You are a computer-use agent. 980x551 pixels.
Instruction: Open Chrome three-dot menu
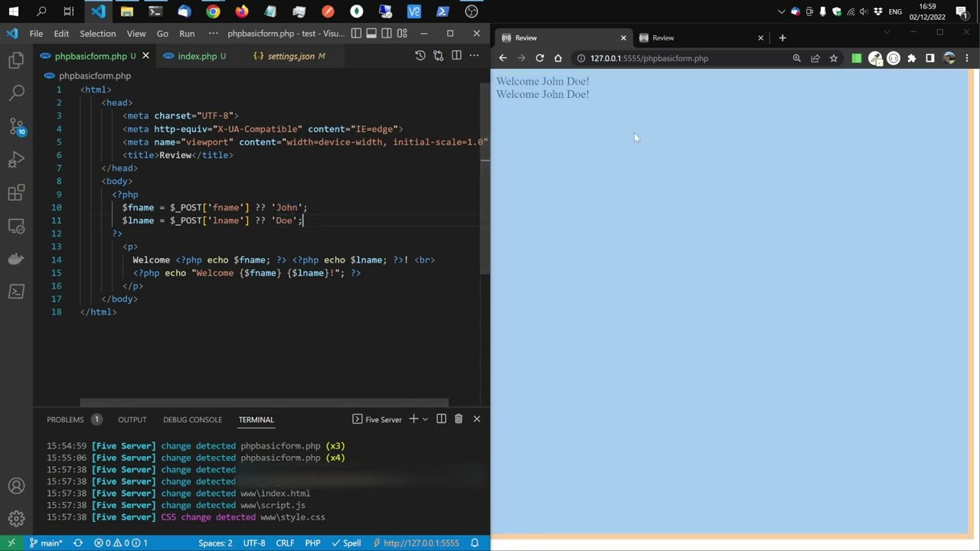coord(967,58)
